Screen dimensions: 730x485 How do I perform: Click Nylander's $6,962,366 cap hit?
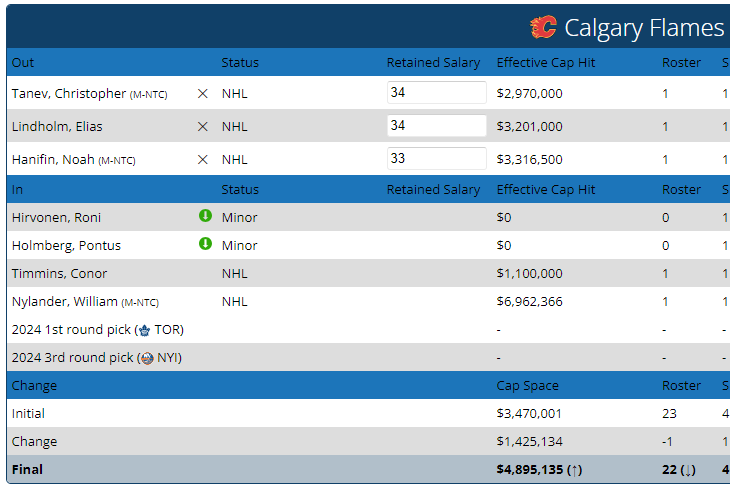coord(529,301)
